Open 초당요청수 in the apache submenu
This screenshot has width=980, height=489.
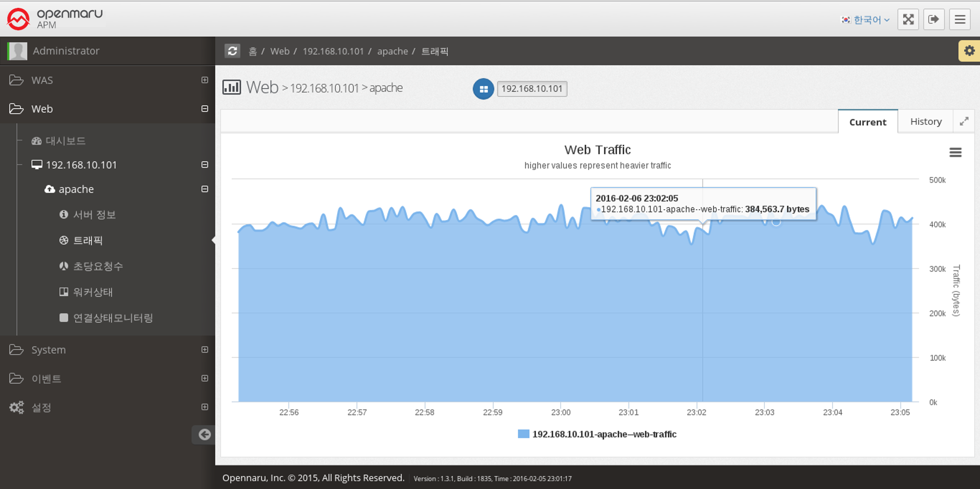pos(98,266)
